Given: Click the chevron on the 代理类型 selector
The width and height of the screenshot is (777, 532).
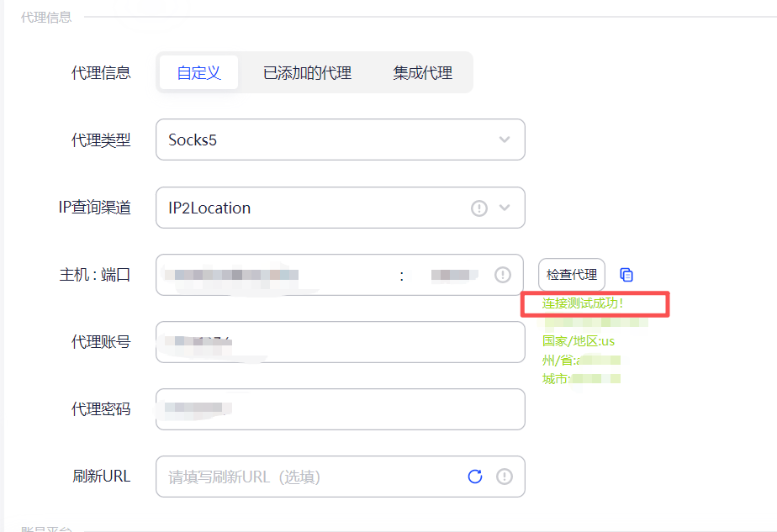Looking at the screenshot, I should tap(505, 140).
